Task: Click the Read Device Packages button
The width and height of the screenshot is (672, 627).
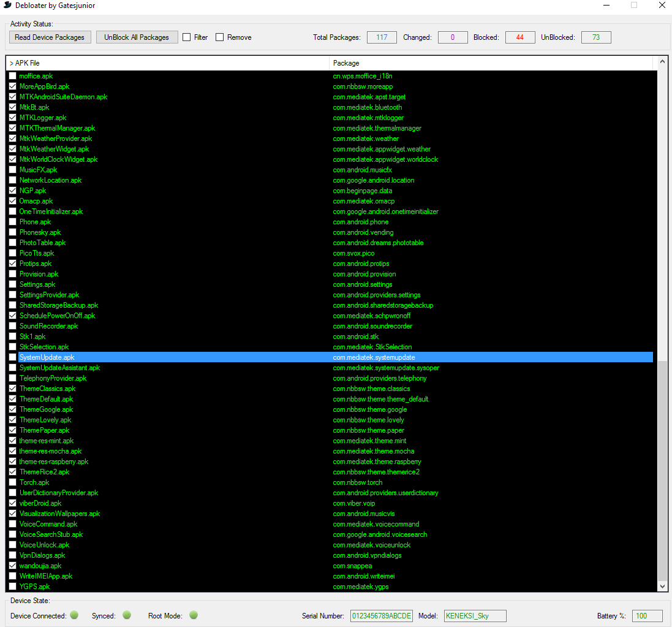Action: pyautogui.click(x=50, y=37)
